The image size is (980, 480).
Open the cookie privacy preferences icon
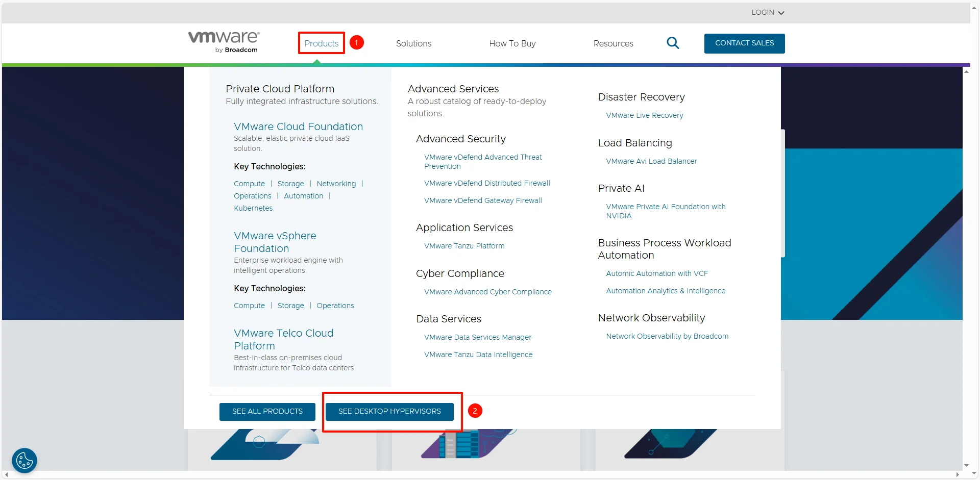[24, 461]
